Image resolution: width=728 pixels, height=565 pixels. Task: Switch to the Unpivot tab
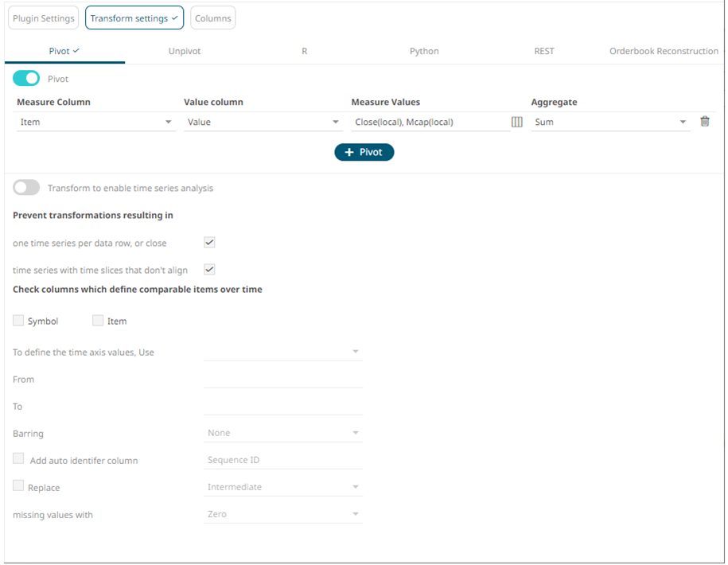pyautogui.click(x=185, y=51)
